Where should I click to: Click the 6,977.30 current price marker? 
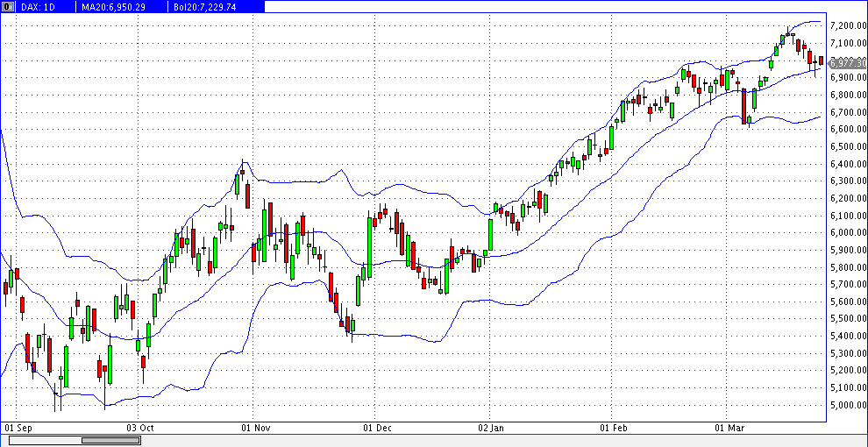[x=848, y=64]
